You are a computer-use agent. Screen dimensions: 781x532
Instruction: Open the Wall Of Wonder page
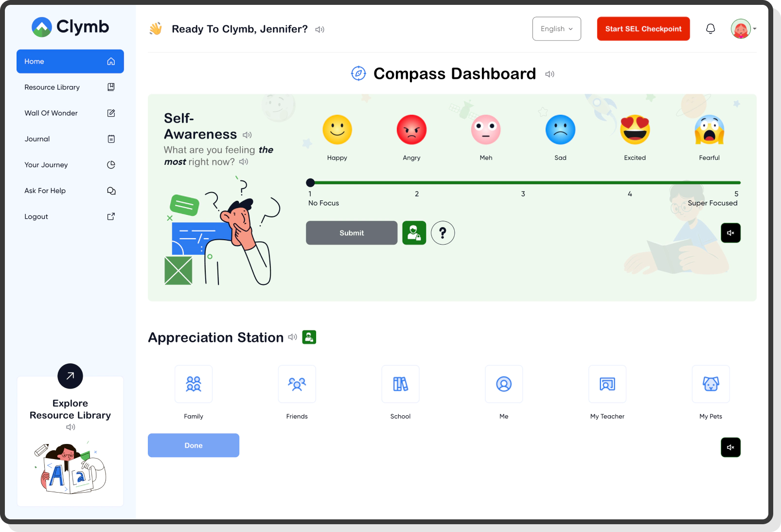pos(51,113)
